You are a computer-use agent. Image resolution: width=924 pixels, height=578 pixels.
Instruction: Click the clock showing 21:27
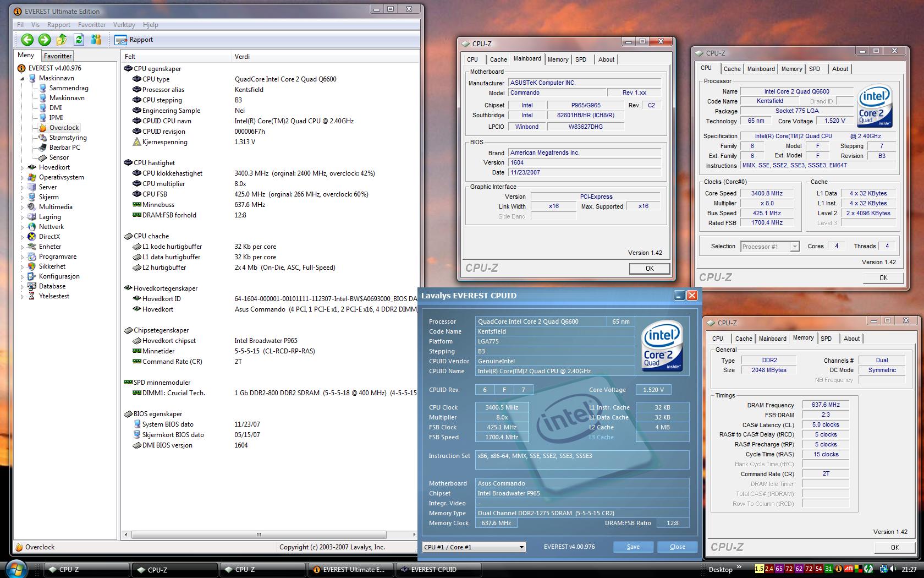(x=909, y=569)
